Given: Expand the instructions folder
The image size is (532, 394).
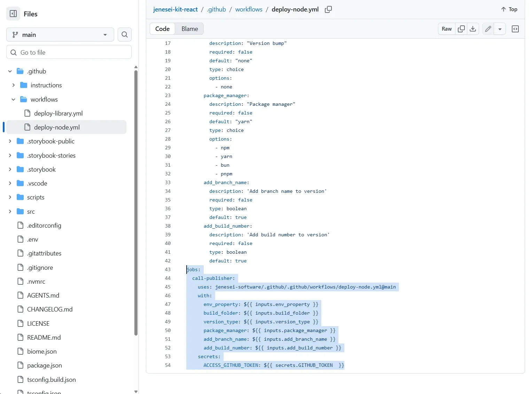Looking at the screenshot, I should (x=13, y=85).
